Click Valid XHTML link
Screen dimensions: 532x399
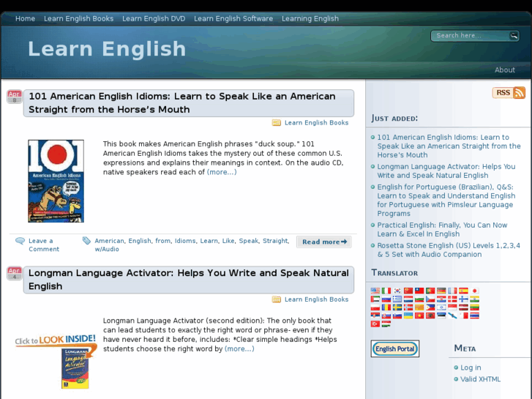point(480,379)
